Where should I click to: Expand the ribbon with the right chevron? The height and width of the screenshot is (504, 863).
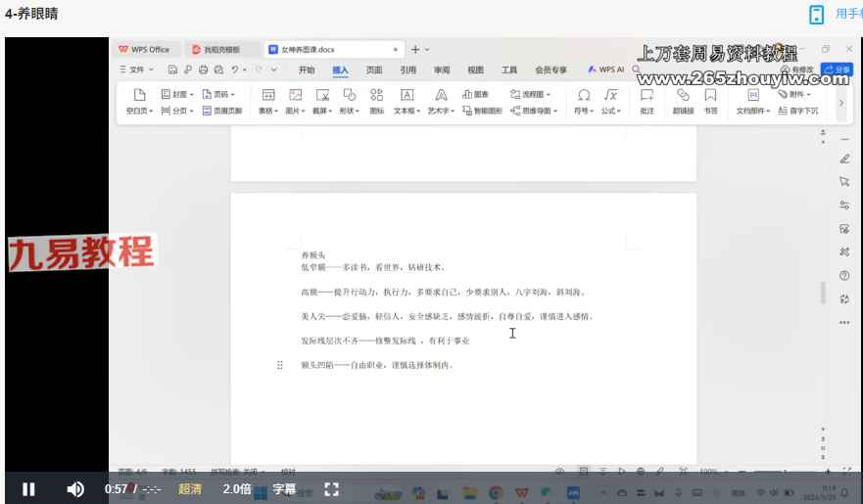pyautogui.click(x=840, y=103)
